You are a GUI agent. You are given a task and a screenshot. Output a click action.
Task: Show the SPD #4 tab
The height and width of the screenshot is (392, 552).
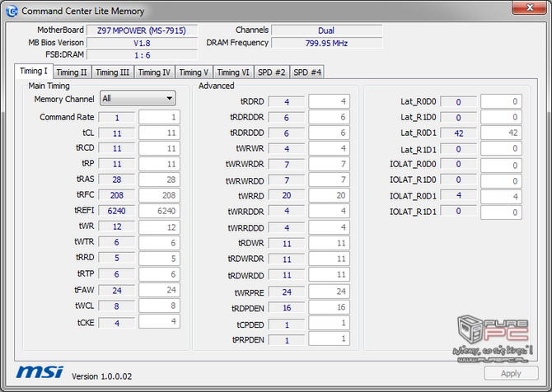point(307,72)
